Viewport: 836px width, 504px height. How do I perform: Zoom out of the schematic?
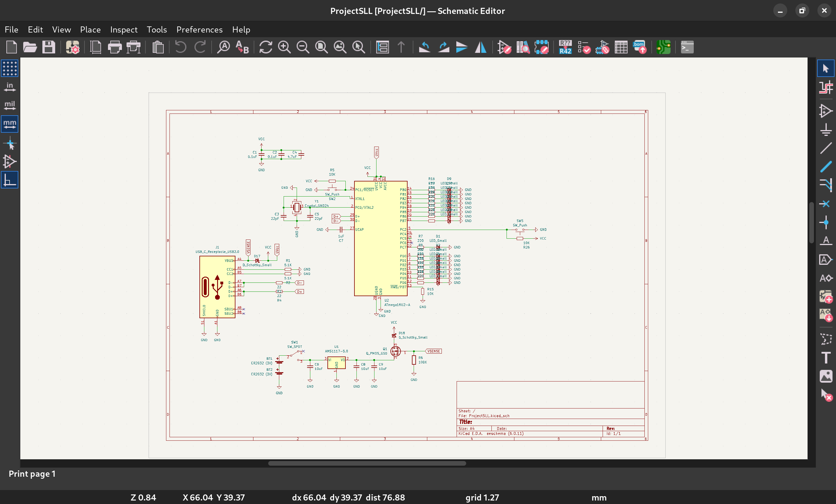(303, 47)
